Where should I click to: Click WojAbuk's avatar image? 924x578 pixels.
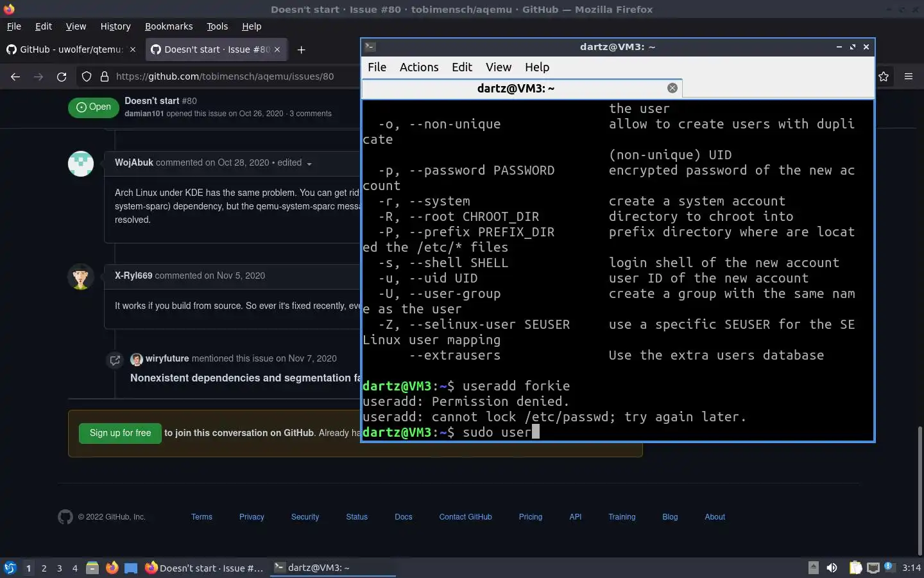click(81, 164)
